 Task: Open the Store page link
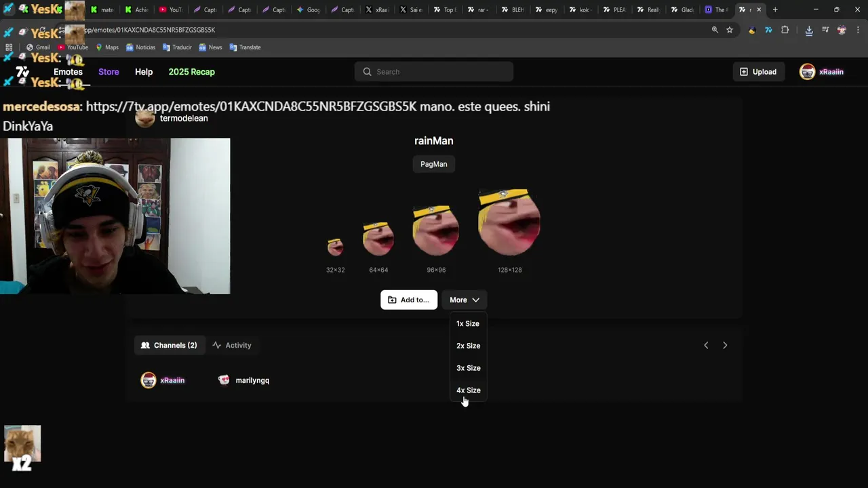coord(108,72)
